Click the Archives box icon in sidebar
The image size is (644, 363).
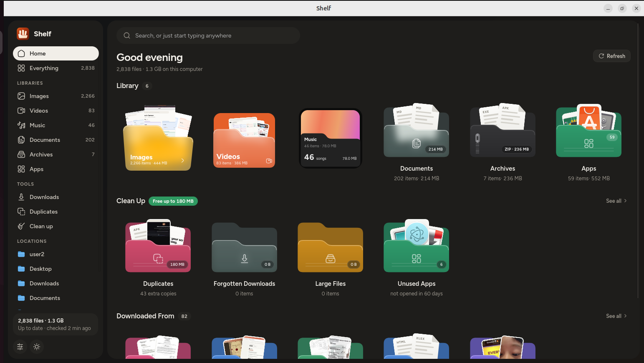21,154
